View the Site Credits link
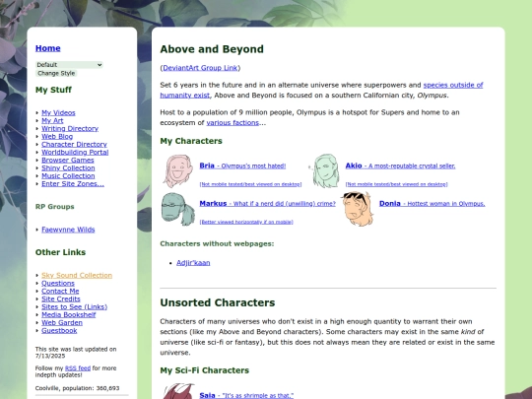The width and height of the screenshot is (532, 399). (x=61, y=299)
